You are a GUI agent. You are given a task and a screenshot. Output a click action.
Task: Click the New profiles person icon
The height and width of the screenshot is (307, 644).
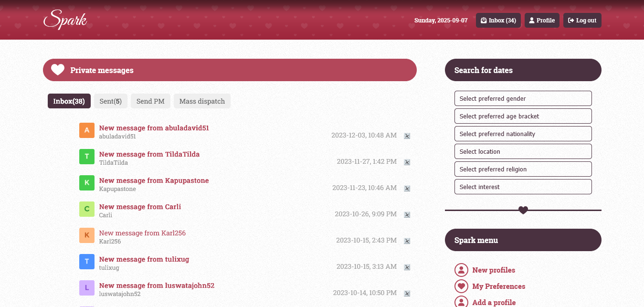point(461,270)
